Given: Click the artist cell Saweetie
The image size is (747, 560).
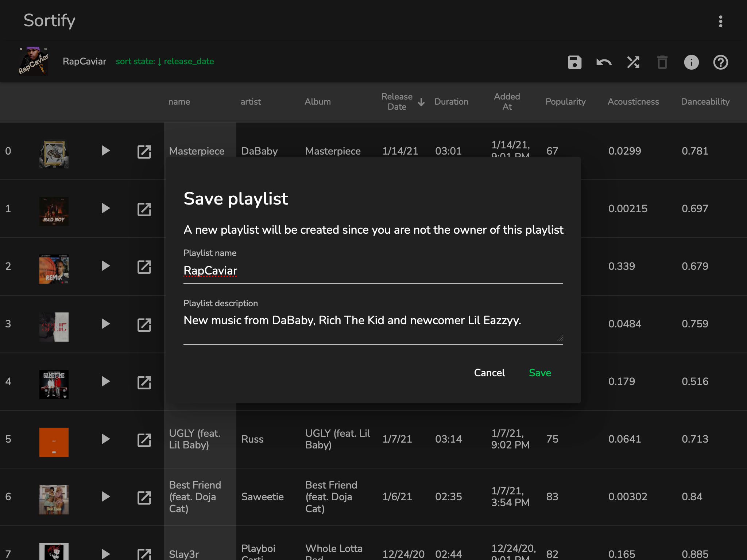Looking at the screenshot, I should coord(262,497).
